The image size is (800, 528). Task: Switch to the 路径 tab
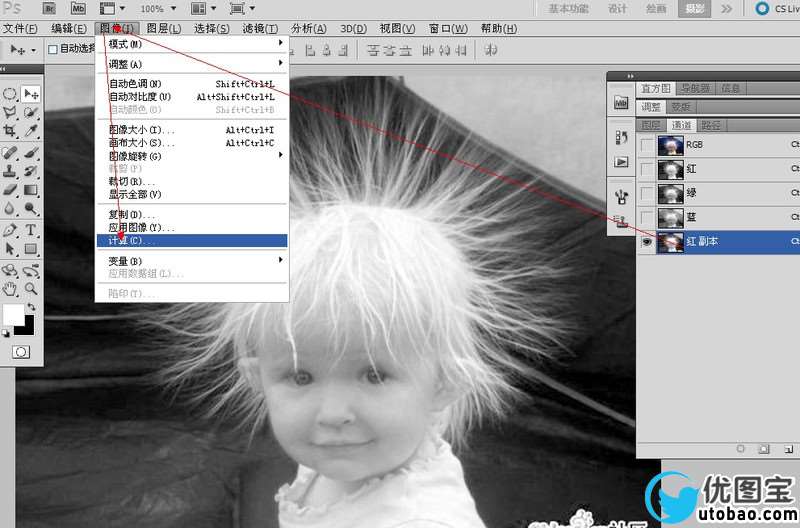pyautogui.click(x=711, y=125)
